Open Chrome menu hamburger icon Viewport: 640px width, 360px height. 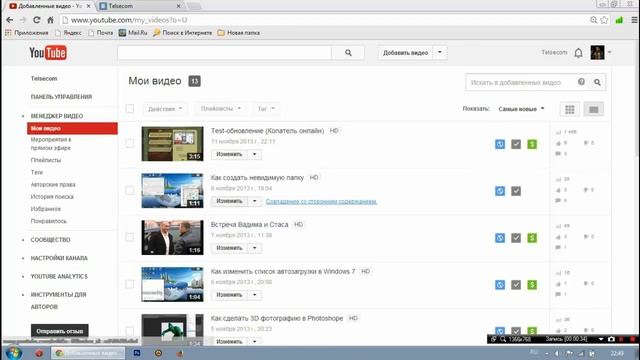click(634, 20)
